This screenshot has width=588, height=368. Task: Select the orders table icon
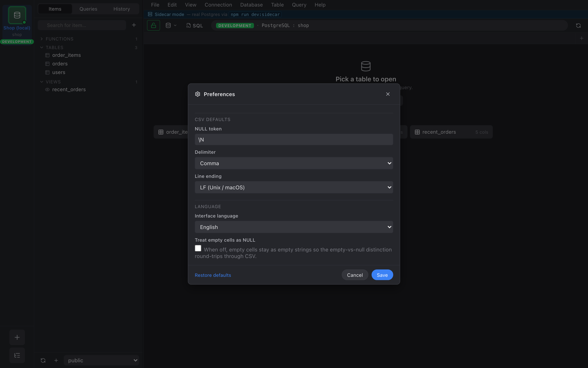click(x=47, y=64)
